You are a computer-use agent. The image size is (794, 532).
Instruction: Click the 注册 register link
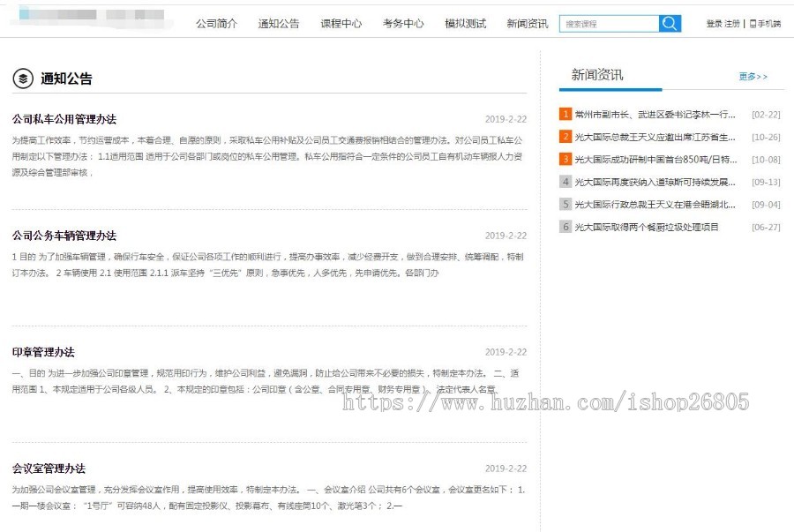click(x=732, y=24)
